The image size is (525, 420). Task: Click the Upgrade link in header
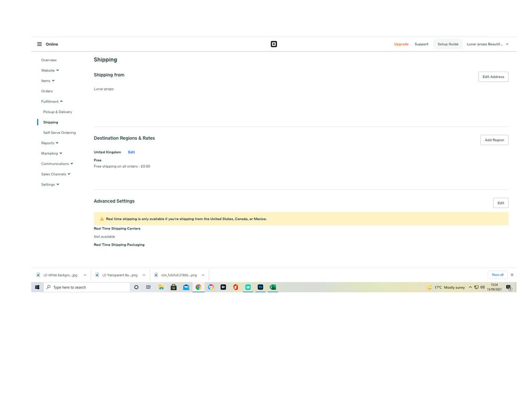[401, 44]
